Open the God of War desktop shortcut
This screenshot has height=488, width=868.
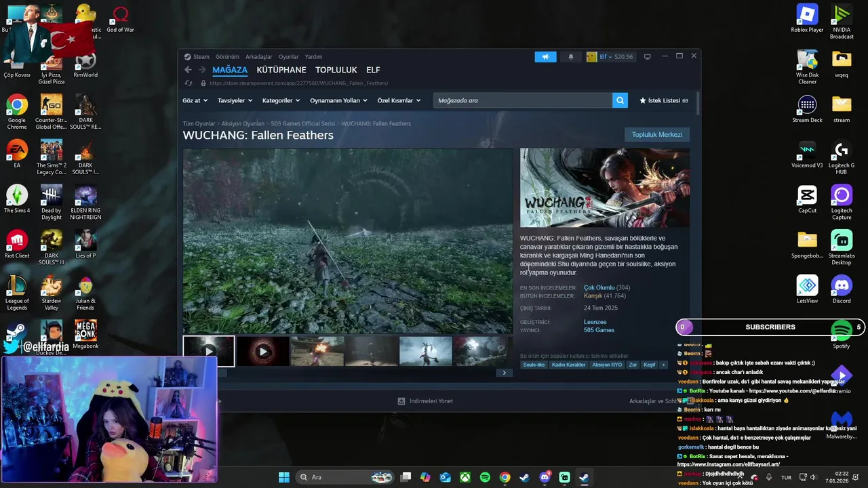120,19
